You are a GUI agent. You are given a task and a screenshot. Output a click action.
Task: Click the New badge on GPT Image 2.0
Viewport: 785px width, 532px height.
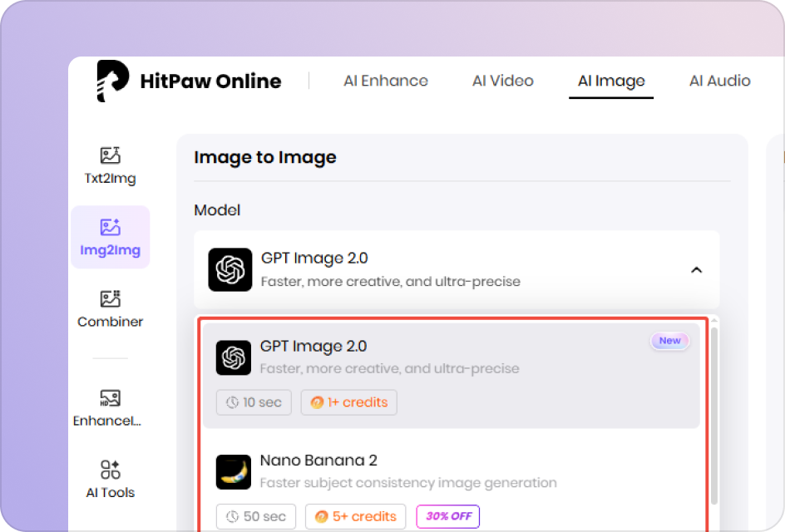click(670, 341)
